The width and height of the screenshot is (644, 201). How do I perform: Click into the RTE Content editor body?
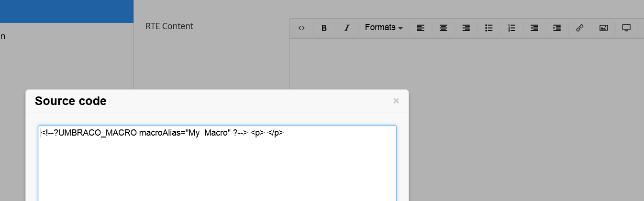coord(466,63)
